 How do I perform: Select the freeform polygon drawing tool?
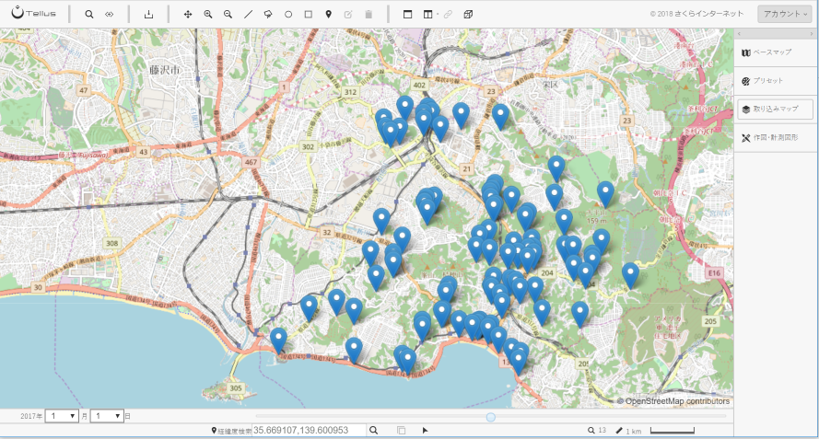point(268,14)
